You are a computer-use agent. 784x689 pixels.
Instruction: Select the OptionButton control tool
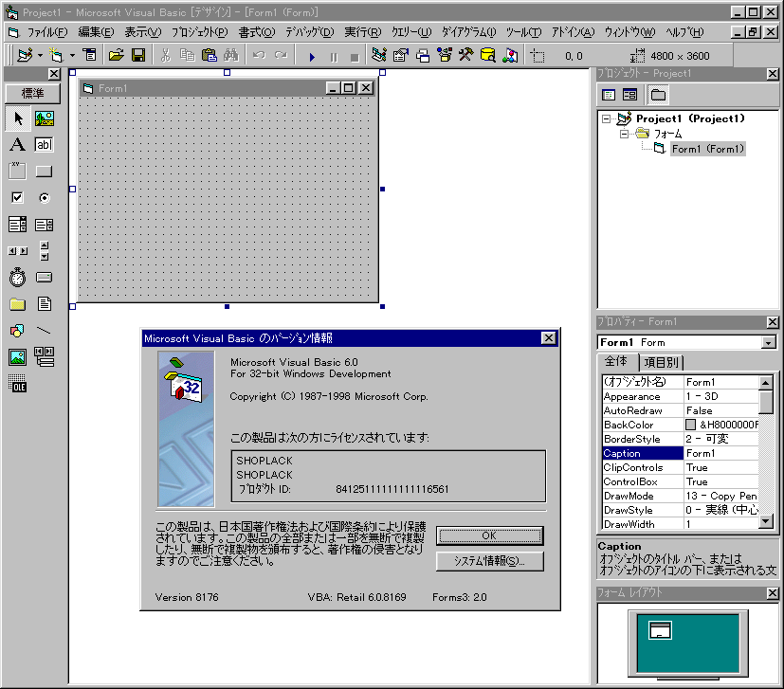click(44, 198)
